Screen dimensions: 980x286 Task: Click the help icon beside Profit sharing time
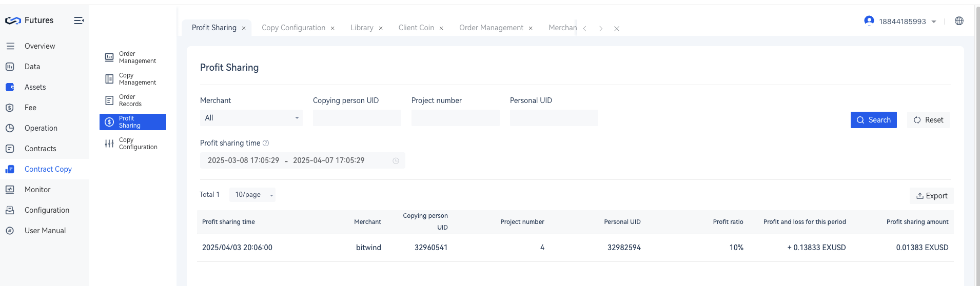pyautogui.click(x=266, y=143)
